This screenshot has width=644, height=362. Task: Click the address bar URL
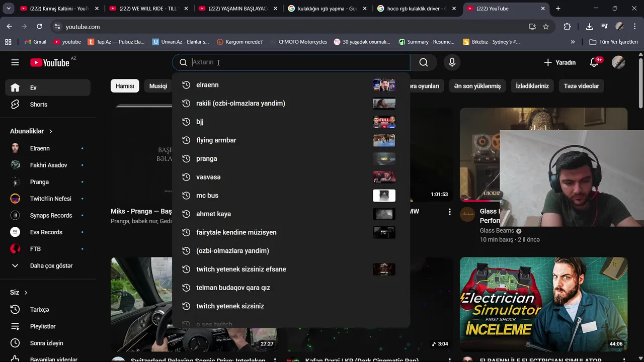83,27
